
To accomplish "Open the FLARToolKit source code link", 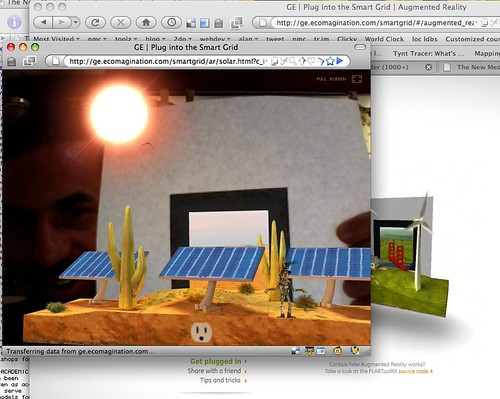I will point(415,371).
